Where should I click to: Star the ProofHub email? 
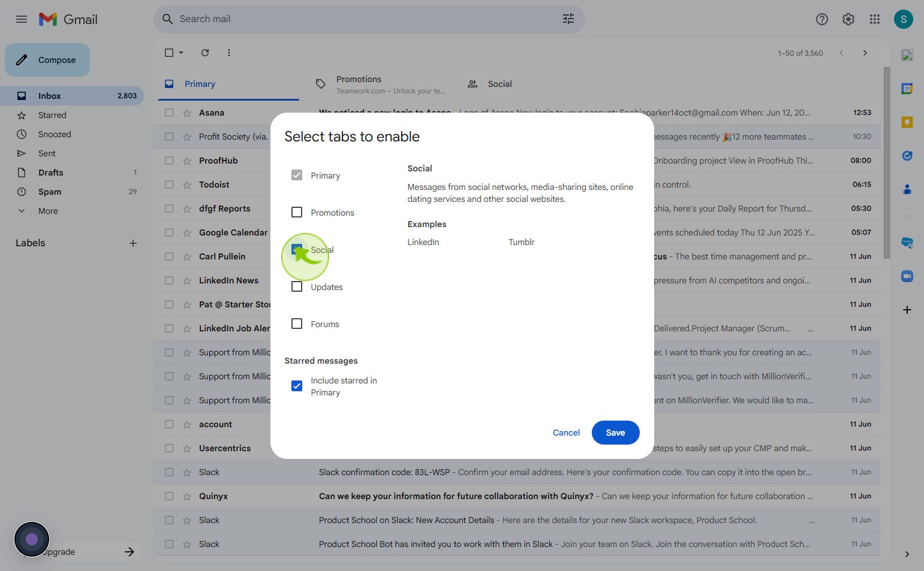187,161
